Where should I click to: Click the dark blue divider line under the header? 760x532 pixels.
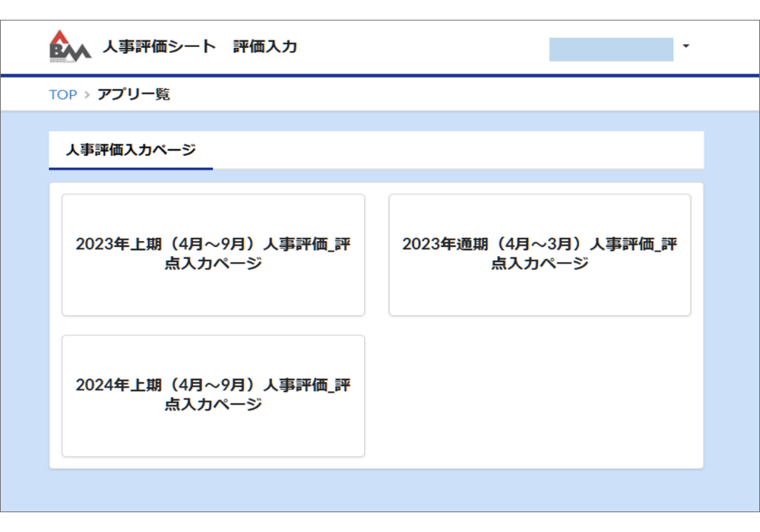coord(380,76)
